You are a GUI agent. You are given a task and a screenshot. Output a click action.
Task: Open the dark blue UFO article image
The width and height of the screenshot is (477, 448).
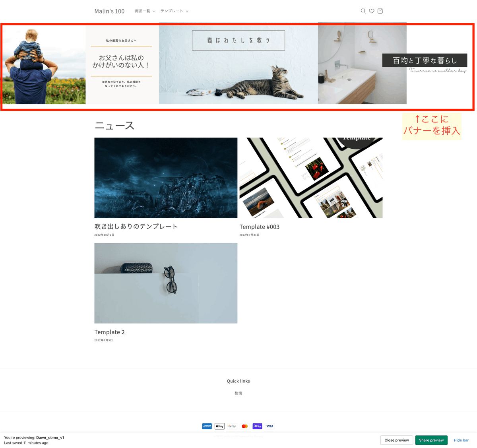click(166, 178)
